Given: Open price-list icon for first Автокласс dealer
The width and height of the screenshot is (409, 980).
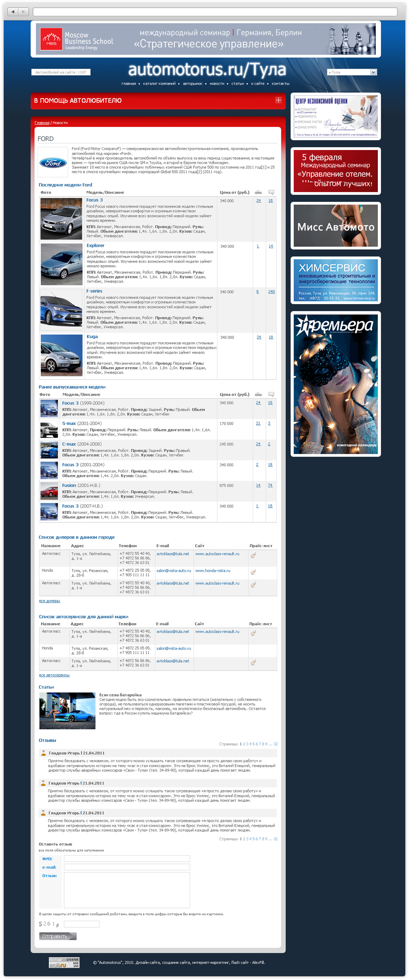Looking at the screenshot, I should (253, 555).
